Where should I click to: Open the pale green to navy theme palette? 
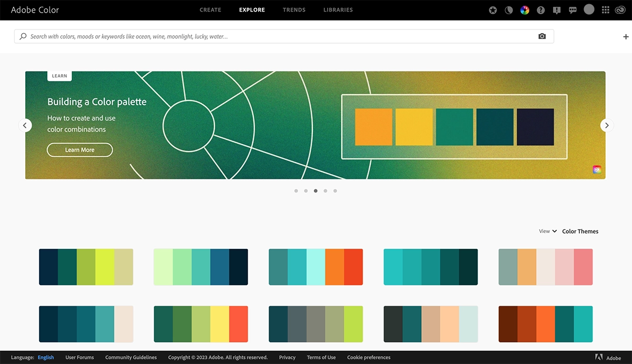[x=201, y=267]
